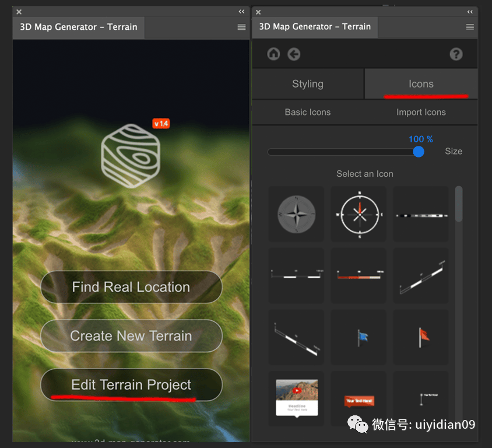Open left panel hamburger menu
The height and width of the screenshot is (448, 492).
(241, 27)
